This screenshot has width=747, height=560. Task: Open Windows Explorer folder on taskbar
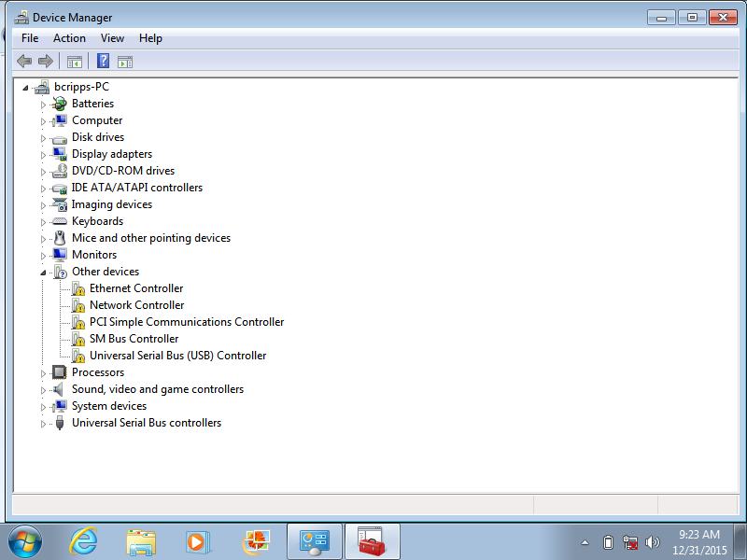[141, 542]
